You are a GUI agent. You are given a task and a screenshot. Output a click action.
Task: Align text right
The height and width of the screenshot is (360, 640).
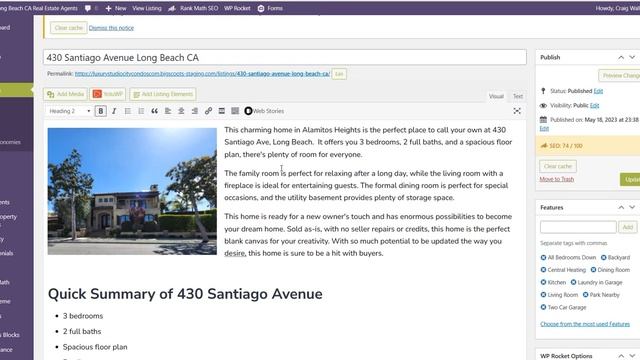coord(195,111)
